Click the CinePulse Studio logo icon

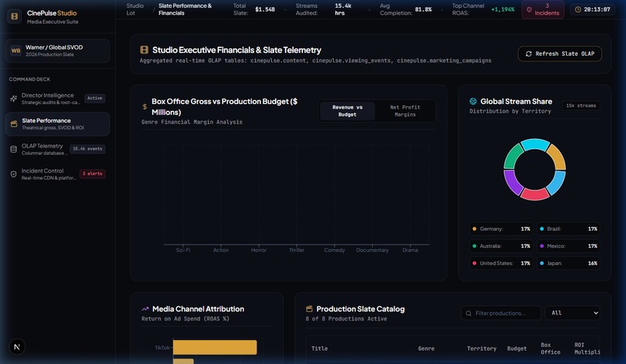(x=15, y=16)
